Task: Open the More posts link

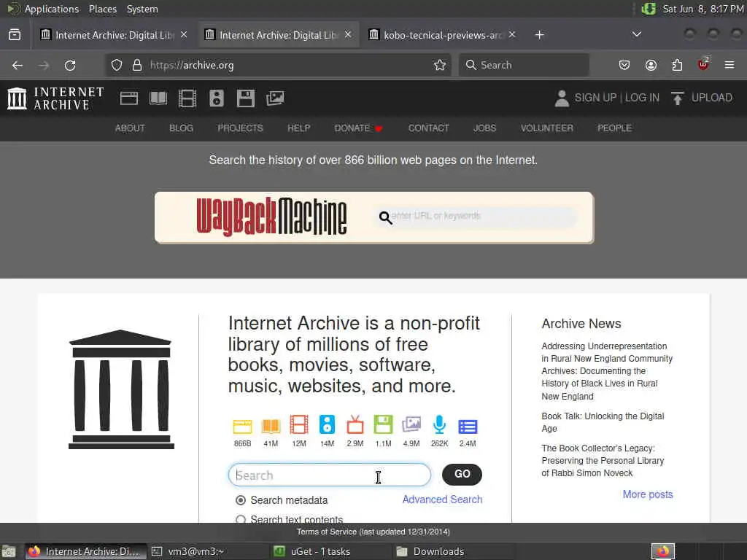Action: pos(648,494)
